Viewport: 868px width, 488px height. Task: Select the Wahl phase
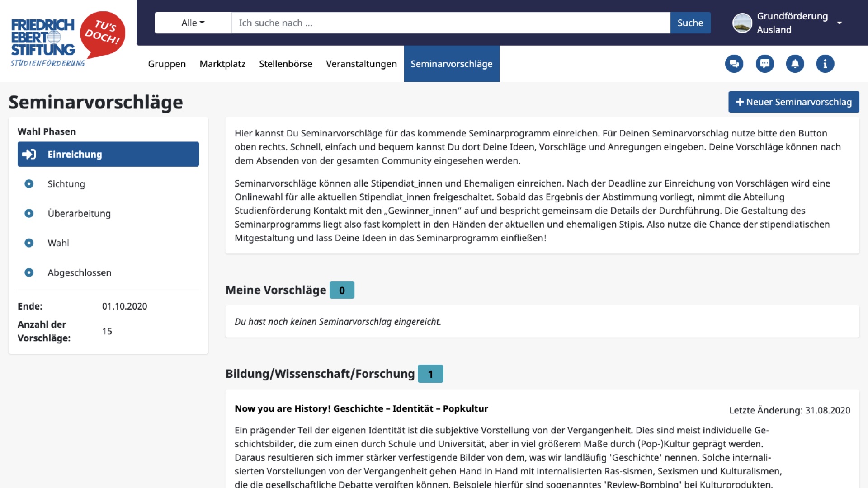(58, 243)
